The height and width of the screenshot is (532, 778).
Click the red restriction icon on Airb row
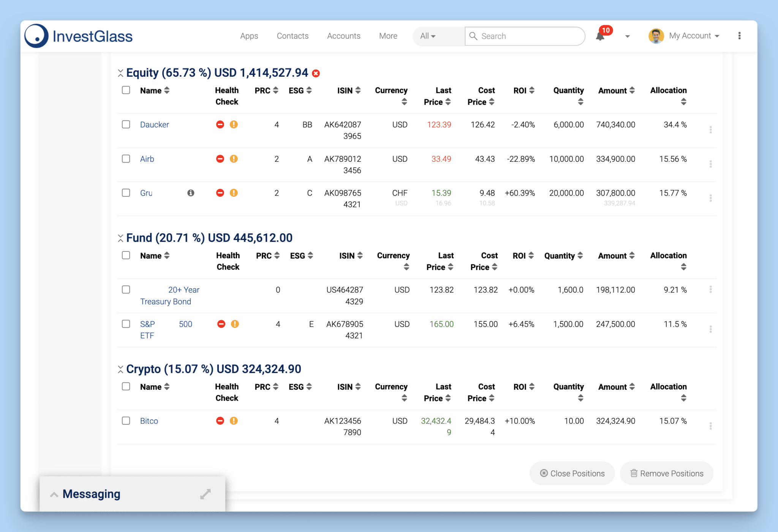coord(220,159)
